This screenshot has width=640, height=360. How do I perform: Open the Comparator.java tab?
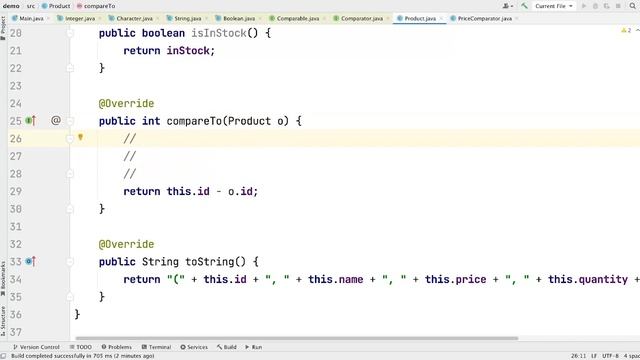click(362, 18)
